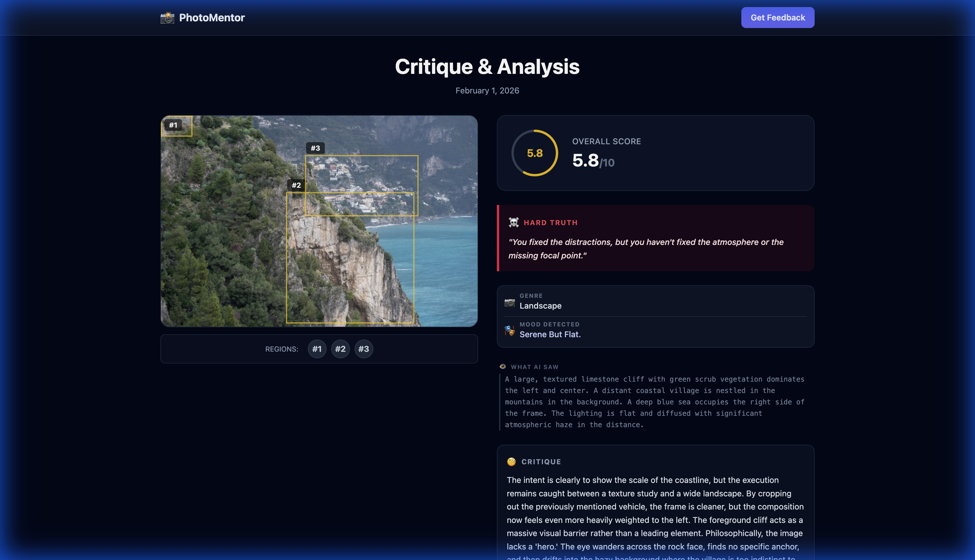Click the eye icon beside What AI Saw

[x=502, y=366]
